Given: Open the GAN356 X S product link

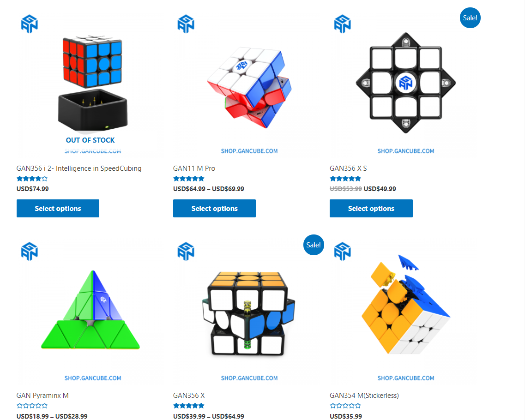Looking at the screenshot, I should (x=348, y=168).
